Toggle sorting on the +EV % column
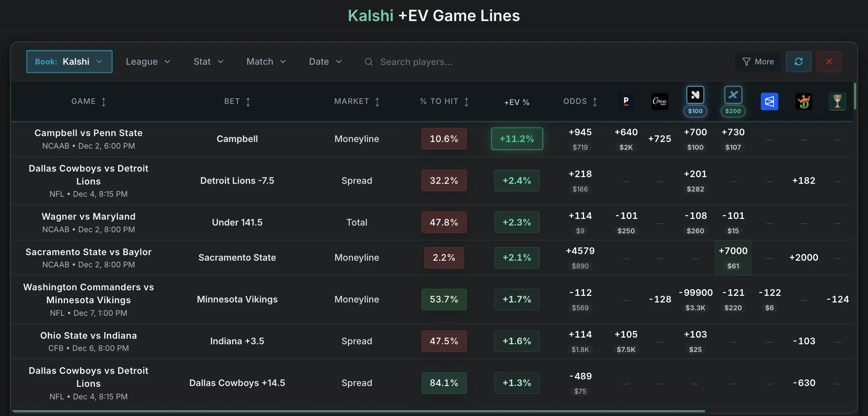Image resolution: width=868 pixels, height=416 pixels. pyautogui.click(x=516, y=102)
